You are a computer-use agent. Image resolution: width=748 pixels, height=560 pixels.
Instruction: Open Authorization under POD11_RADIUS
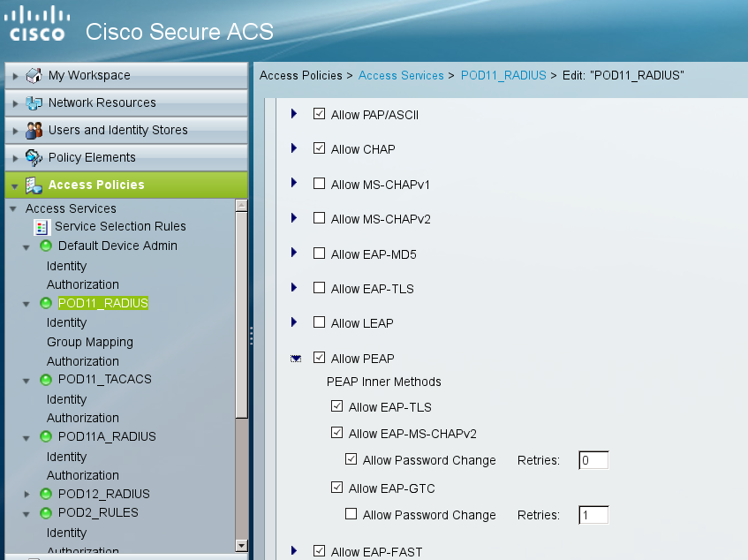coord(83,361)
